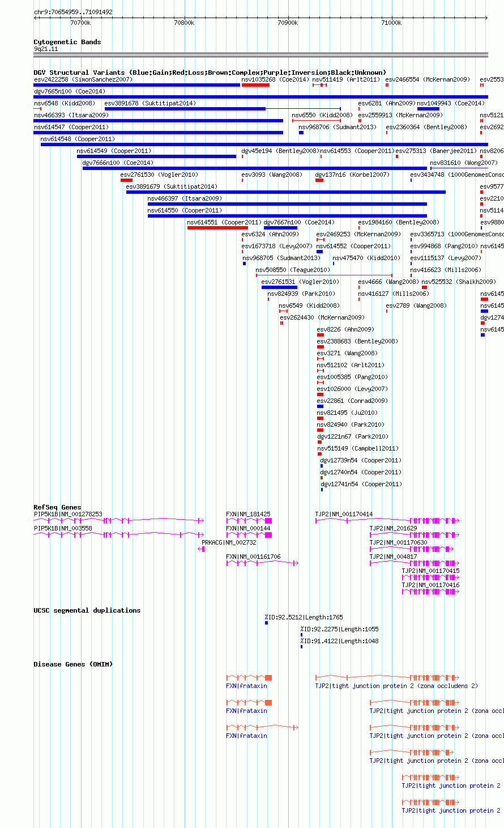504x828 pixels.
Task: Select variant nsv968706 (Sudmant2013)
Action: pos(338,128)
